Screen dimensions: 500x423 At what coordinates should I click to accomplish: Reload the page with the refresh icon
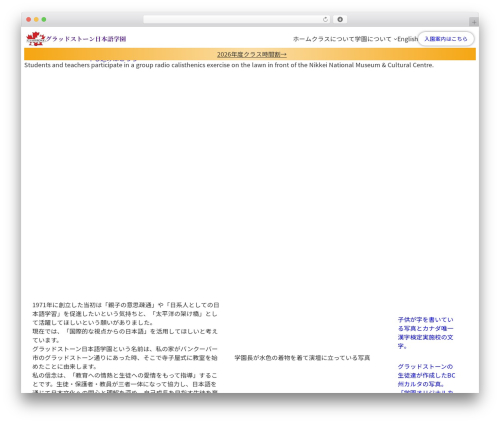(x=325, y=19)
